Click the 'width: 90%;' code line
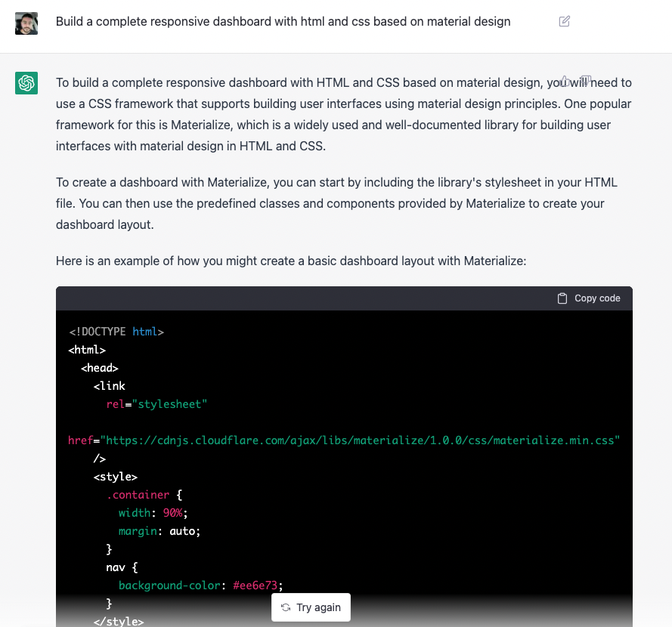This screenshot has height=627, width=672. [153, 513]
